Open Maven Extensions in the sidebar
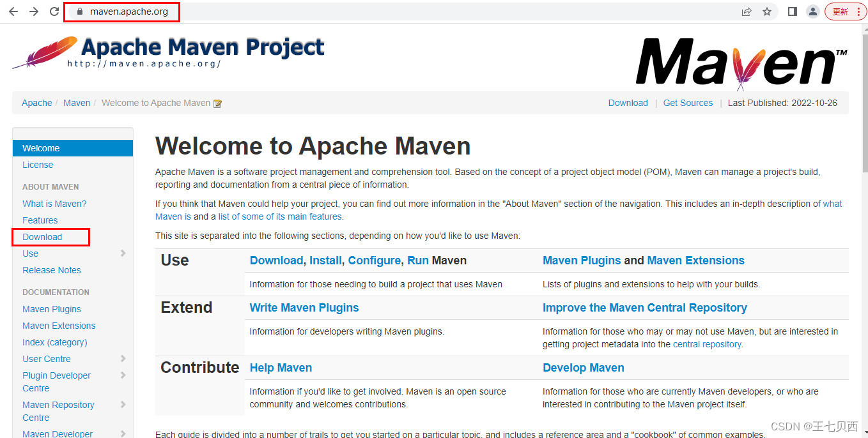 tap(59, 326)
